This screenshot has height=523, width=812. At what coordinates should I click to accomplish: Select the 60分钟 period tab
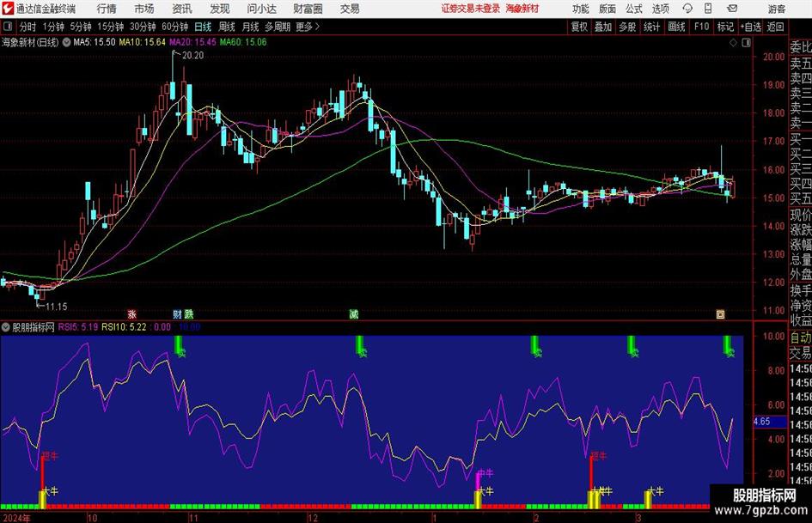pos(175,27)
